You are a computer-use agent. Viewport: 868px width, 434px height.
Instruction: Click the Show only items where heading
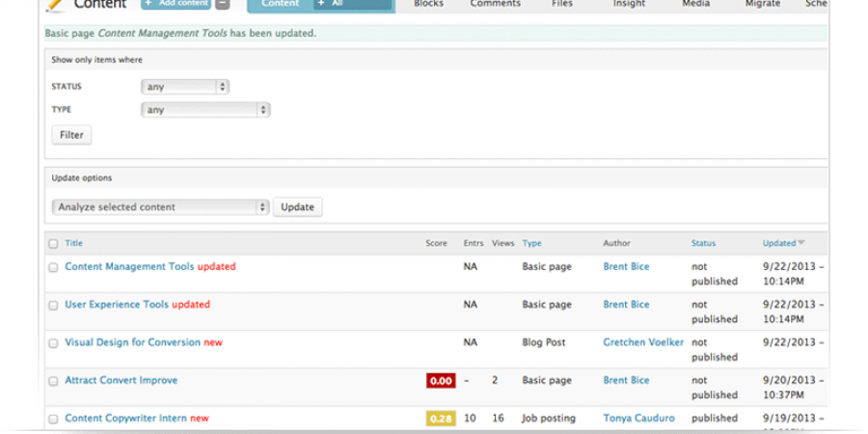(x=96, y=60)
